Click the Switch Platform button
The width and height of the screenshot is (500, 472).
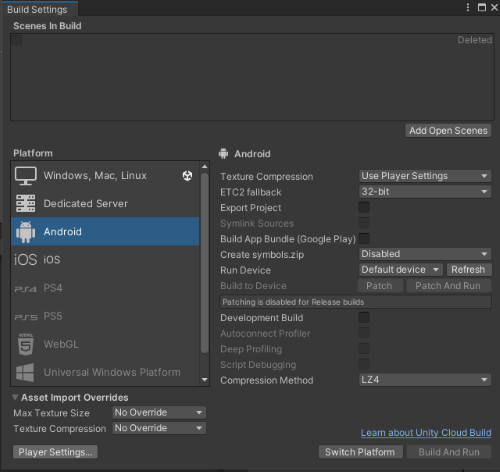[360, 452]
